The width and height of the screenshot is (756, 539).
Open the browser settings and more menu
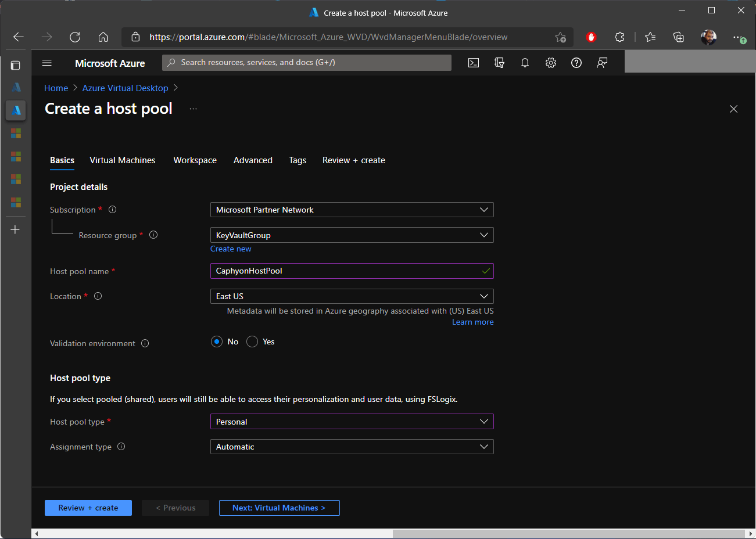[739, 38]
